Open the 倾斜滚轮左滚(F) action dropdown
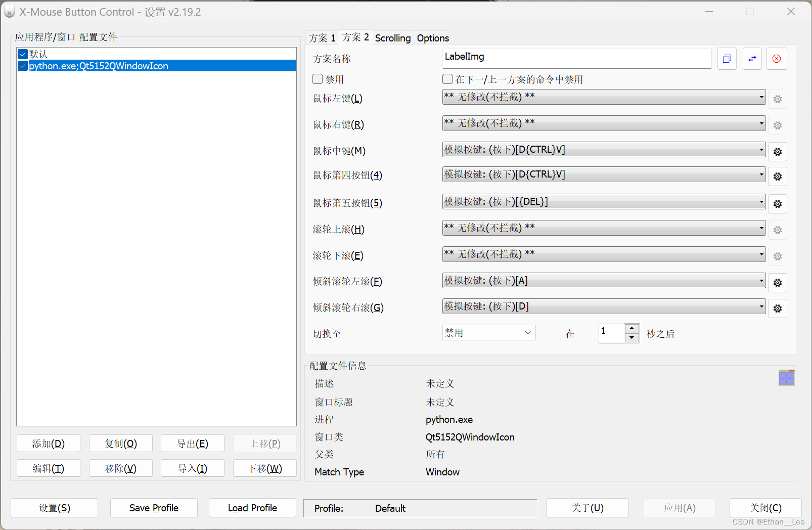The height and width of the screenshot is (530, 812). coord(604,281)
